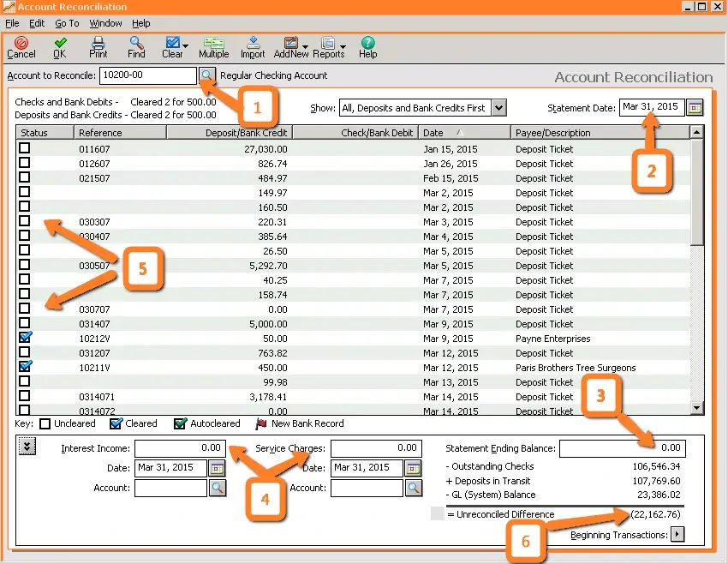Screen dimensions: 728x564
Task: Open the account lookup magnifier beside 10200-00
Action: pos(206,75)
